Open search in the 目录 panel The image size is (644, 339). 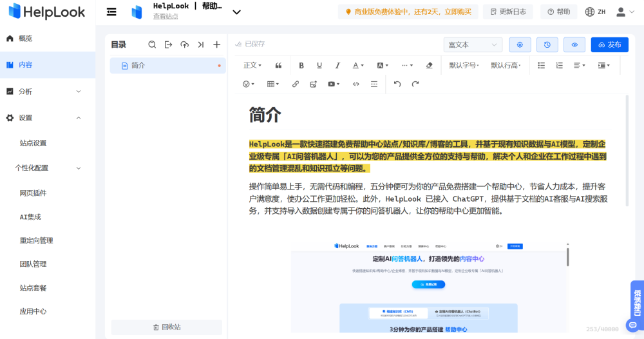[152, 44]
